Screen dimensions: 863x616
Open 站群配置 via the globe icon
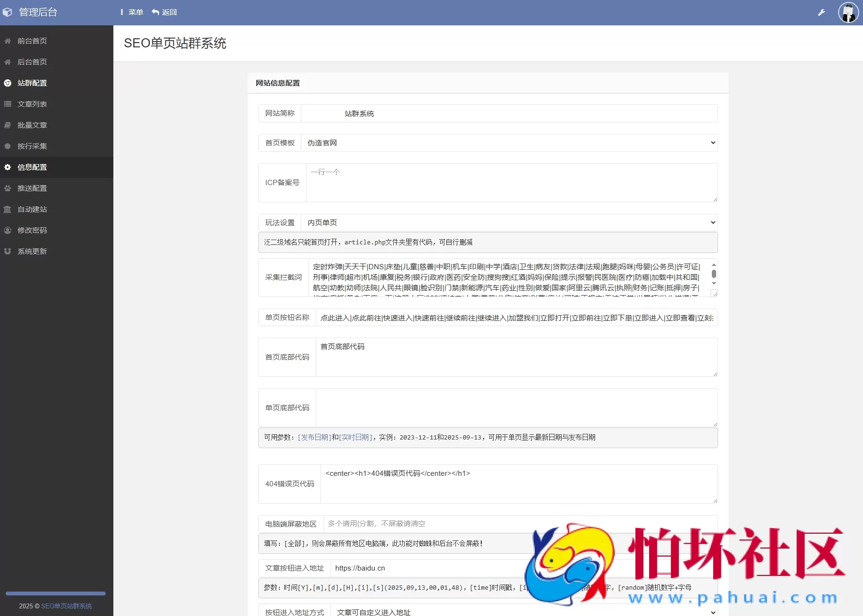click(x=7, y=83)
